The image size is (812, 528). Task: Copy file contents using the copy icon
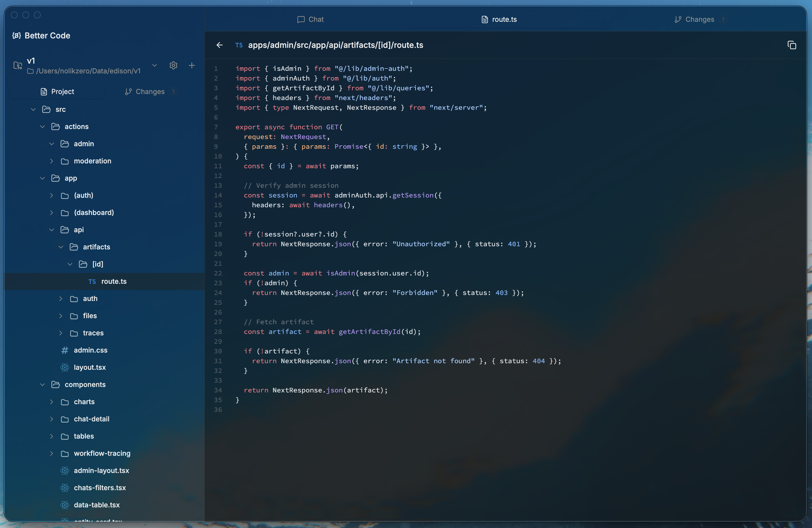[792, 45]
